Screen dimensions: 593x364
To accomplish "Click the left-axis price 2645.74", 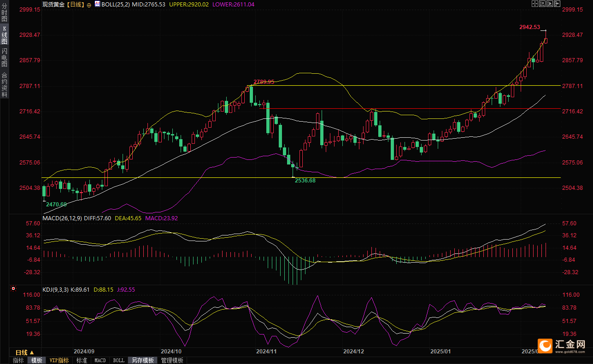I will pos(30,137).
